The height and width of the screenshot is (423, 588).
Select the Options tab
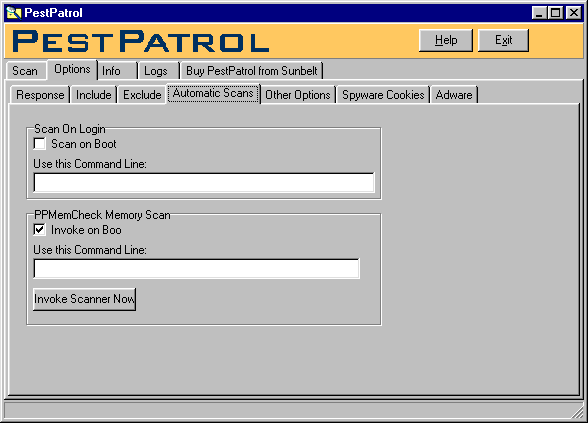tap(72, 69)
